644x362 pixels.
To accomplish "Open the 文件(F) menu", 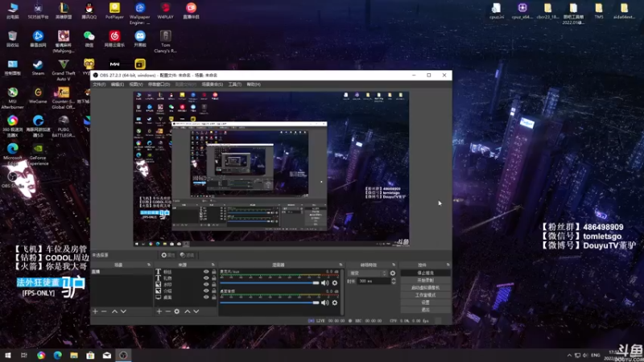I will (99, 84).
